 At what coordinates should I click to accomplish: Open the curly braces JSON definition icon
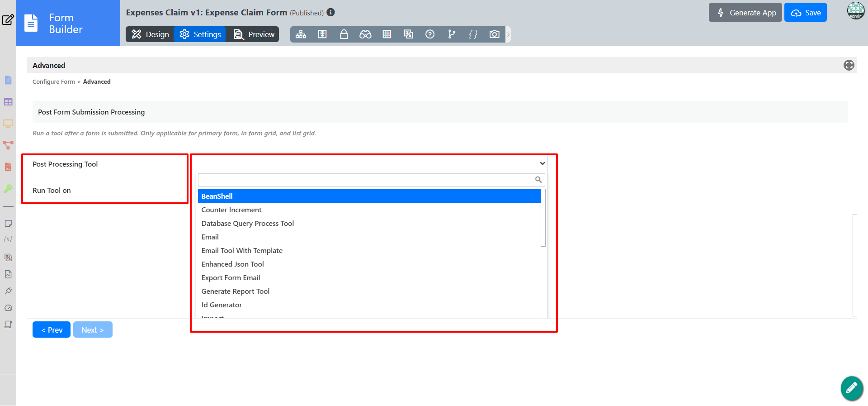coord(473,34)
